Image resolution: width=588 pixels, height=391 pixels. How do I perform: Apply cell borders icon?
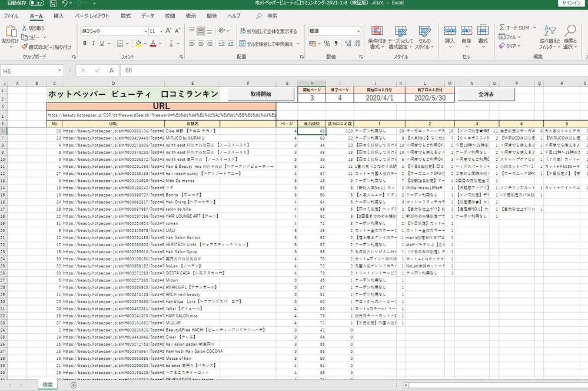[120, 44]
